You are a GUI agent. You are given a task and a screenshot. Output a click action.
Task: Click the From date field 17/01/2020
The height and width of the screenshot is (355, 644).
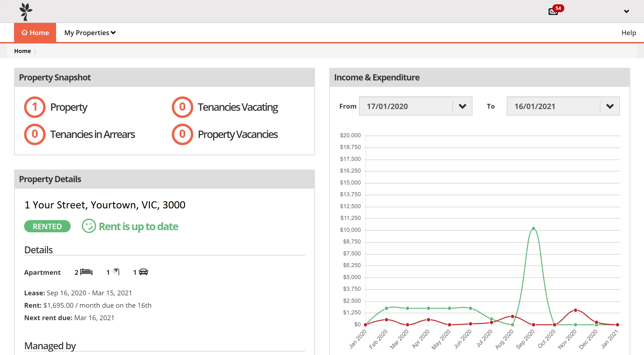tap(406, 106)
